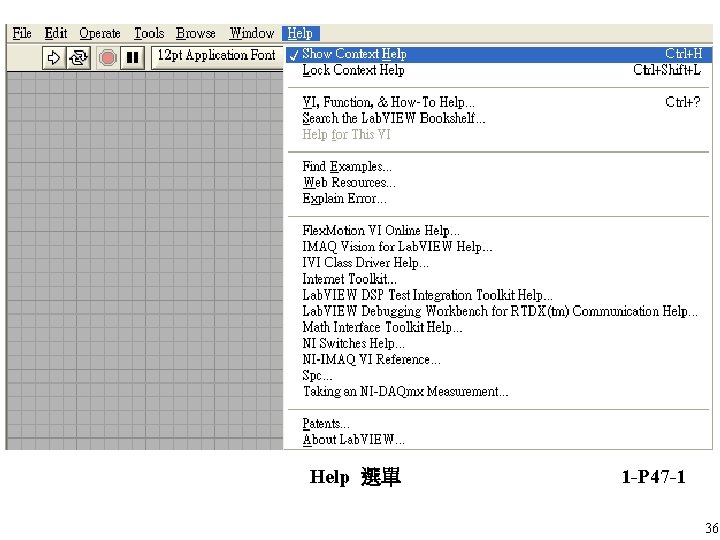Select Patents menu item
The width and height of the screenshot is (720, 540).
coord(499,423)
